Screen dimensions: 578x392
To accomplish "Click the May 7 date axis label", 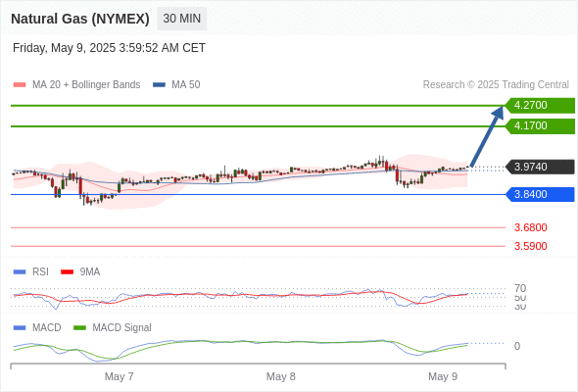I will click(120, 376).
